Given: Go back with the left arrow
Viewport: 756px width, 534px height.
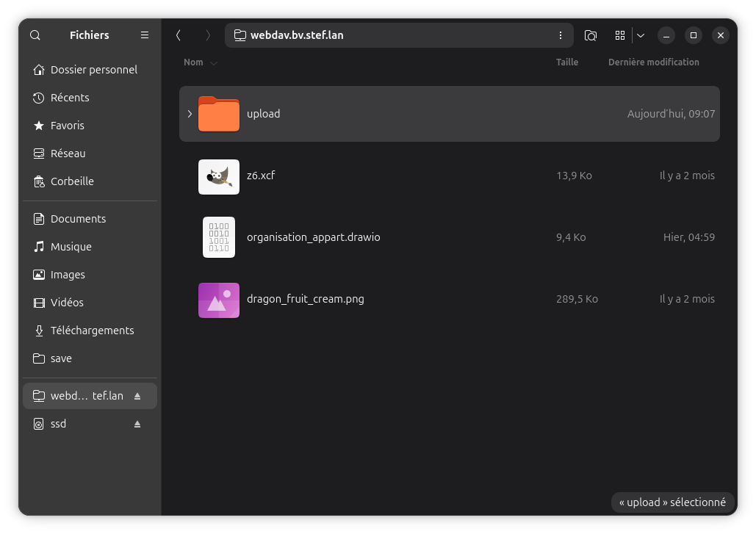Looking at the screenshot, I should (179, 35).
